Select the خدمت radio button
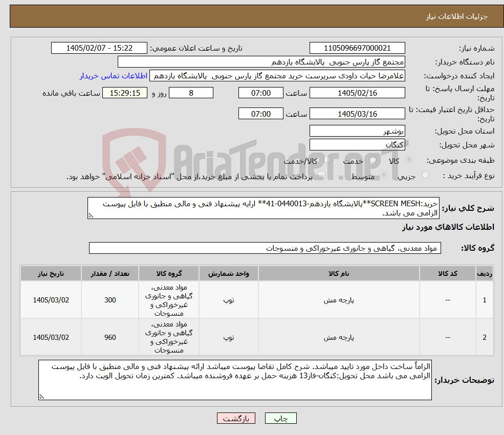This screenshot has width=504, height=435. [x=373, y=160]
